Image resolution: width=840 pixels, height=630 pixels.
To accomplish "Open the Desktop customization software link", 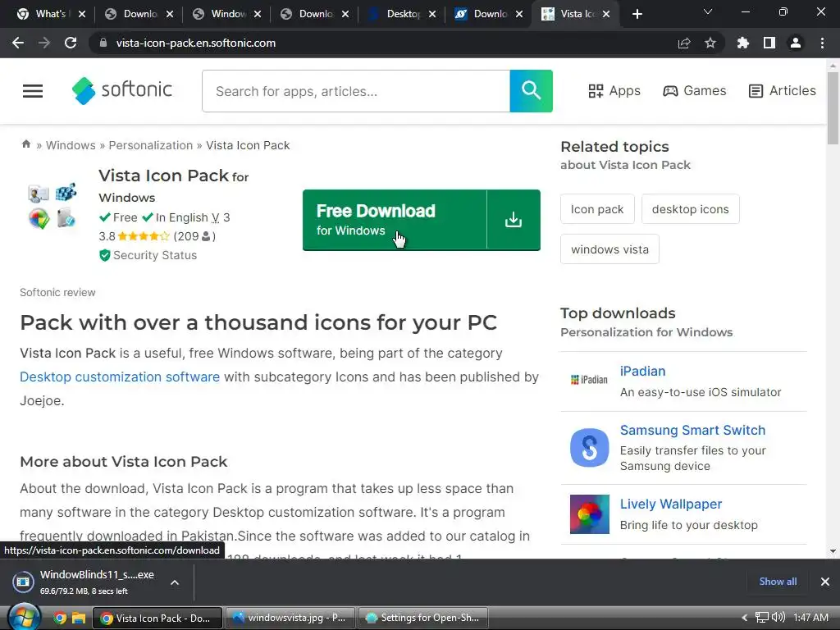I will tap(120, 377).
